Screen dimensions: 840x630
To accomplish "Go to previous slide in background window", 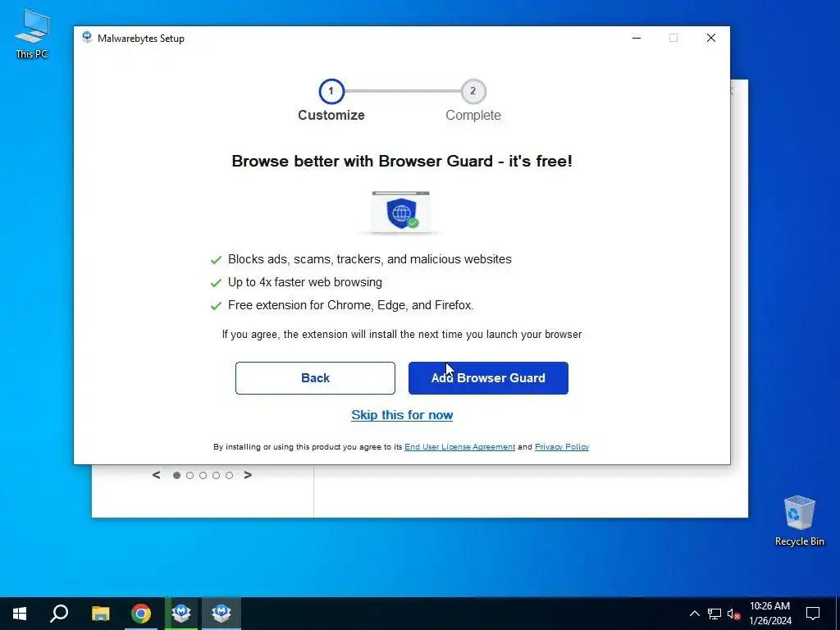I will click(156, 475).
